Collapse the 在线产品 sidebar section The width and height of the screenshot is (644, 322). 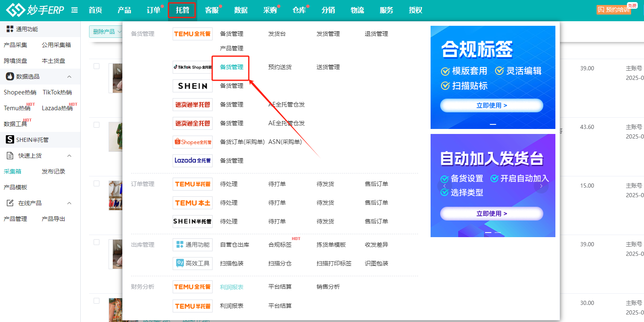coord(69,203)
